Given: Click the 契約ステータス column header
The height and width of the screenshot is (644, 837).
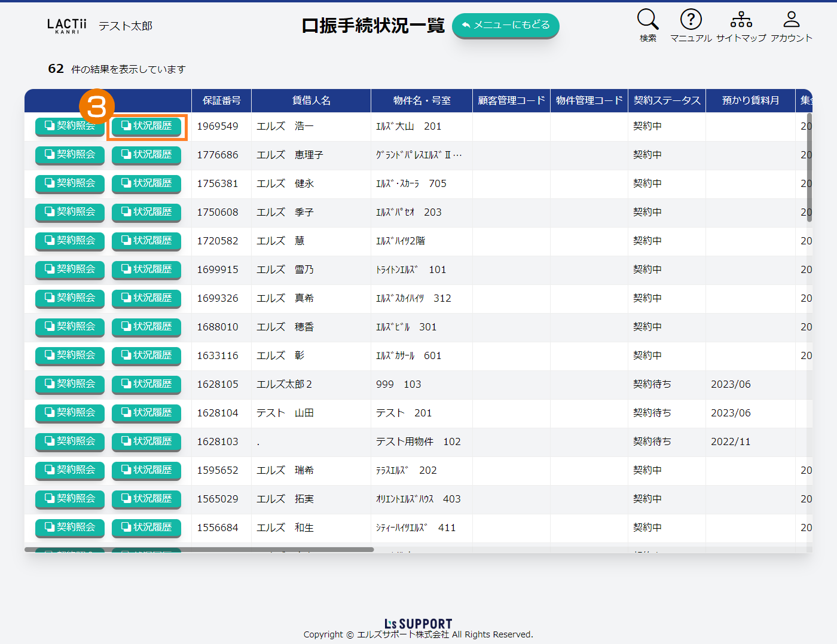Looking at the screenshot, I should tap(667, 100).
